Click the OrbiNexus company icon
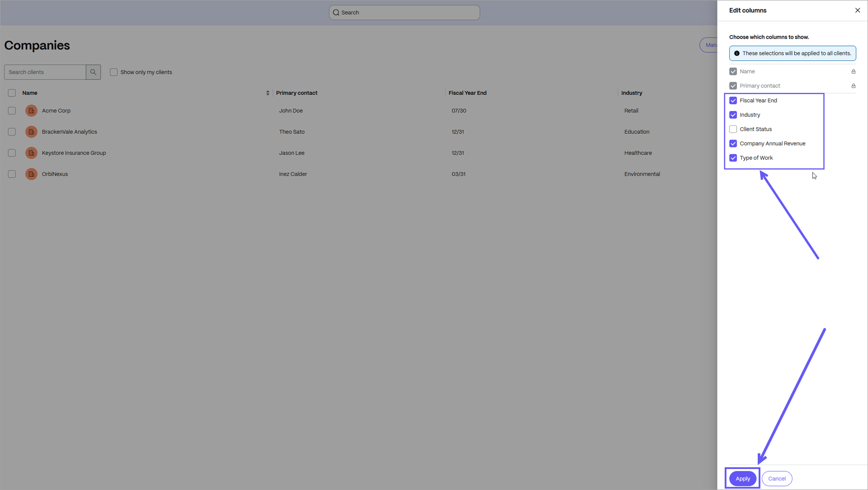 point(31,174)
